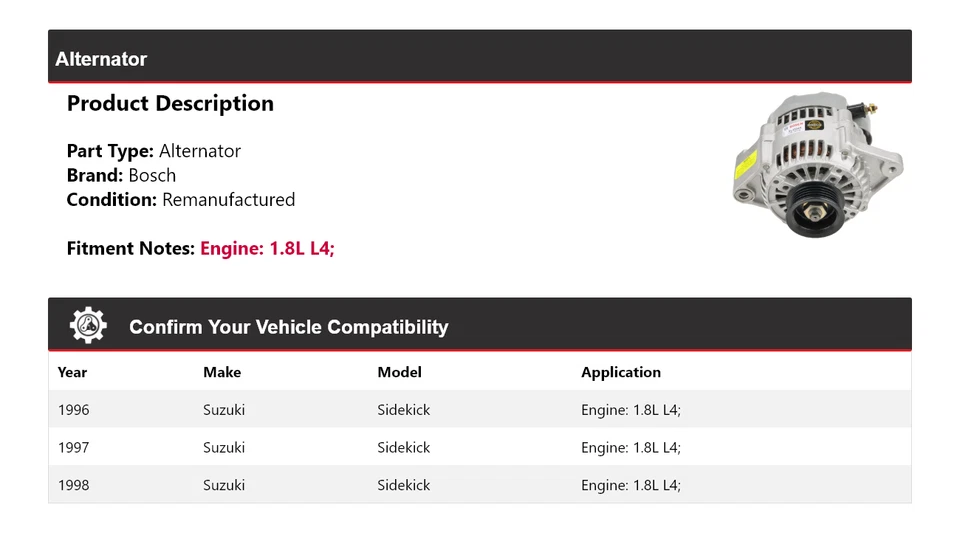Click the Condition: Remanufactured line
960x533 pixels.
(180, 200)
